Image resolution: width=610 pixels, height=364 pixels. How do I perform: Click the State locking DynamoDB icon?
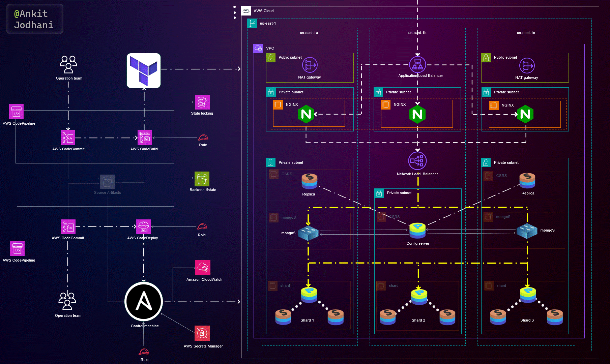click(202, 102)
